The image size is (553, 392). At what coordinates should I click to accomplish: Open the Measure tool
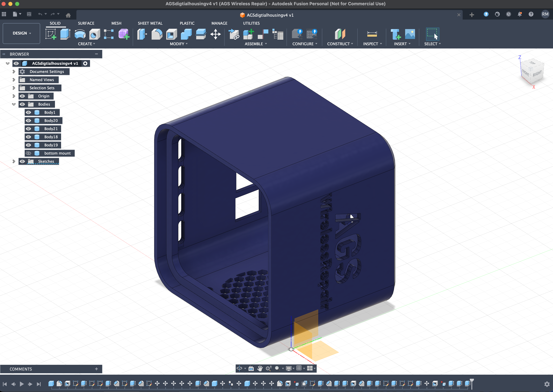[372, 34]
